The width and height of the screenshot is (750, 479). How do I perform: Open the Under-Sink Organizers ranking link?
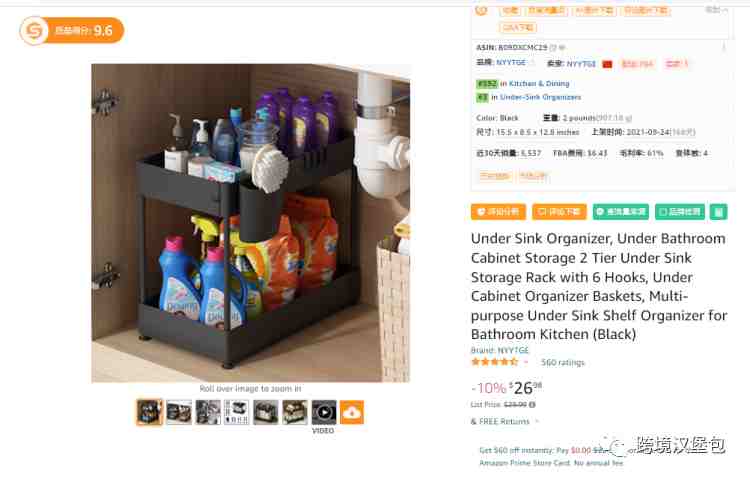(540, 97)
